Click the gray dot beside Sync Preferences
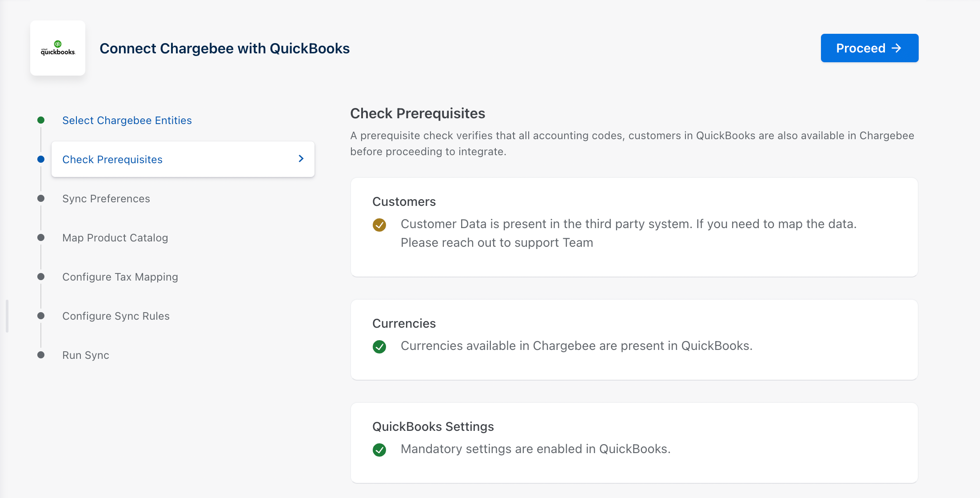Screen dimensions: 980x498 click(41, 198)
